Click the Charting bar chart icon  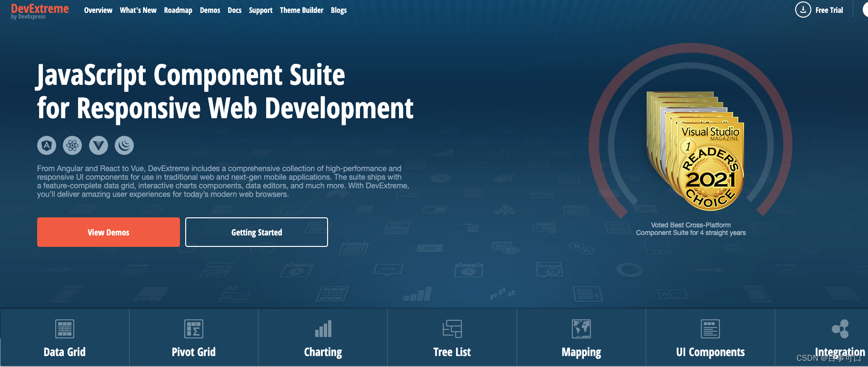click(x=323, y=329)
